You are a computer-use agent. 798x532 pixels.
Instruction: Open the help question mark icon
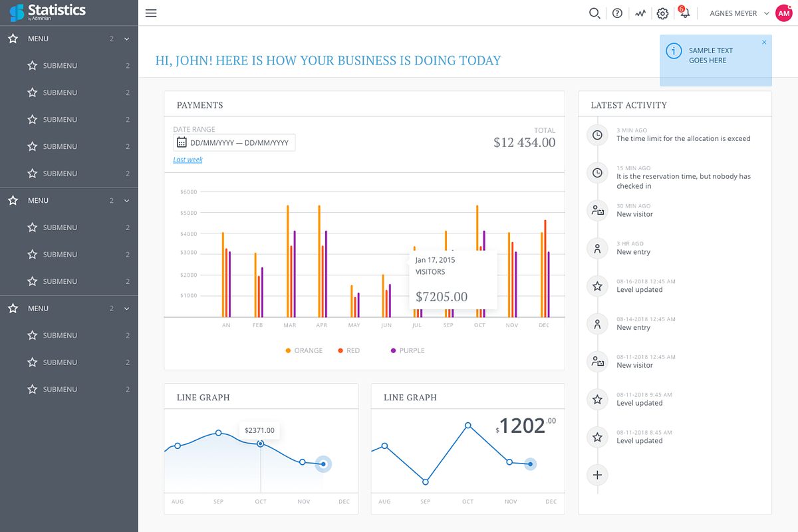tap(617, 13)
